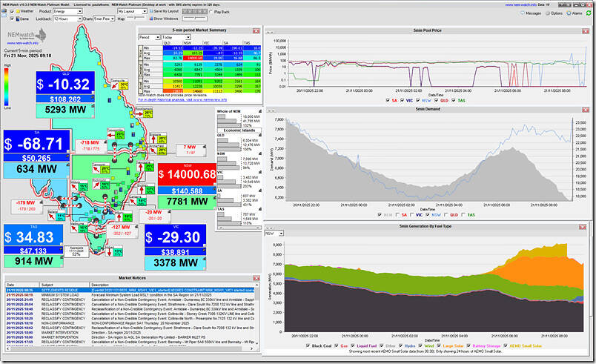The image size is (596, 364).
Task: Click the Show Windows button
Action: pos(164,19)
